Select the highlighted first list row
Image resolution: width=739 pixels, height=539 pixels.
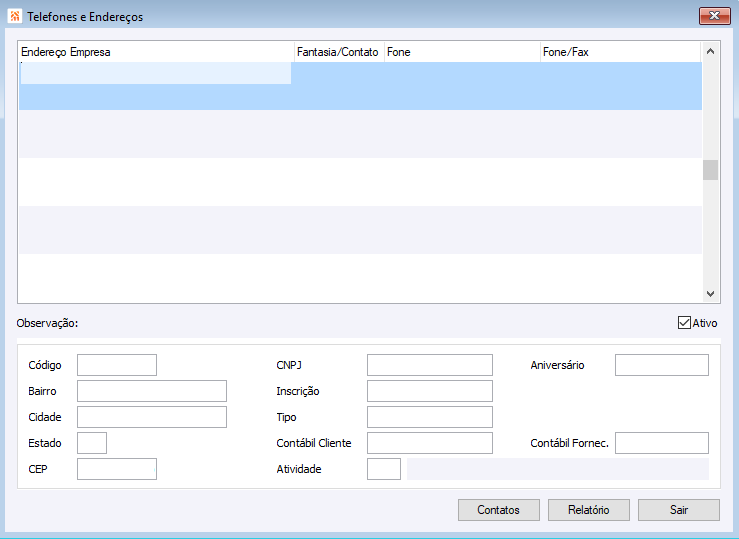361,86
